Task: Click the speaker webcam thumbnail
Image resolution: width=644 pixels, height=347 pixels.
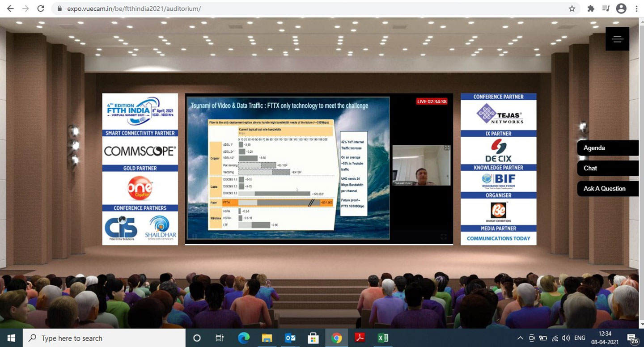Action: click(421, 165)
